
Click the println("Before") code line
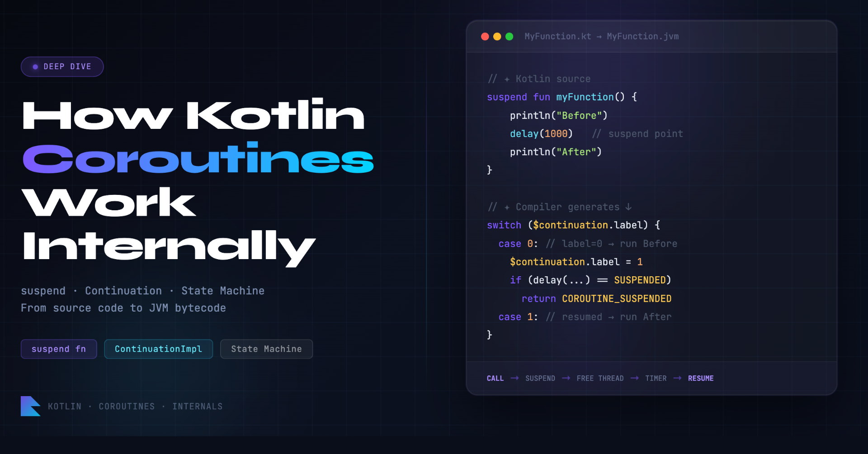[x=559, y=116]
